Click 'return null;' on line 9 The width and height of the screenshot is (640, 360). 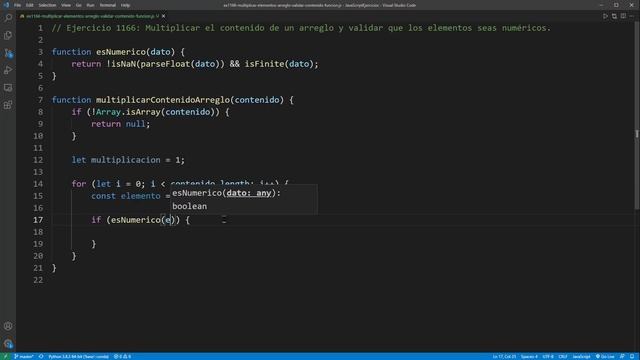[x=121, y=124]
